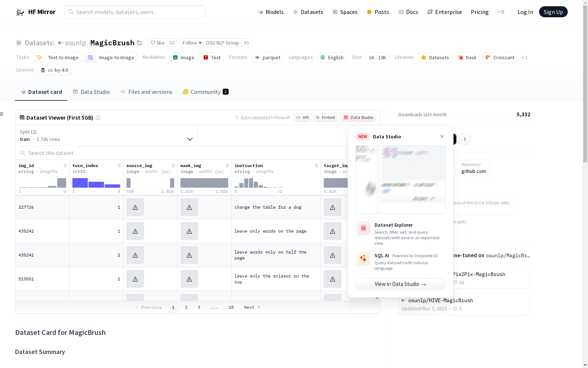Open source_img thumbnail for row 327726
588x368 pixels.
135,207
